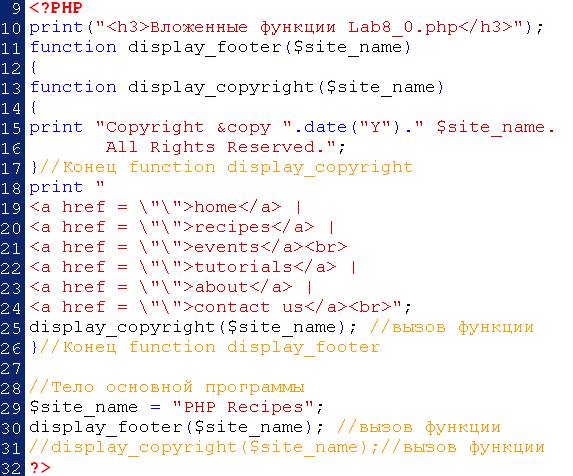Click the opening brace on line 12
Screen dimensions: 573x476
tap(34, 68)
